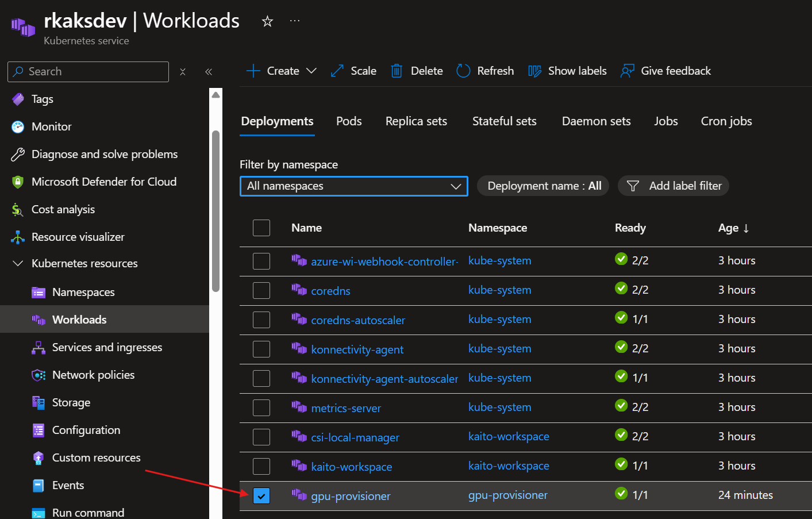Click the Delete trash icon
This screenshot has height=519, width=812.
pyautogui.click(x=397, y=71)
